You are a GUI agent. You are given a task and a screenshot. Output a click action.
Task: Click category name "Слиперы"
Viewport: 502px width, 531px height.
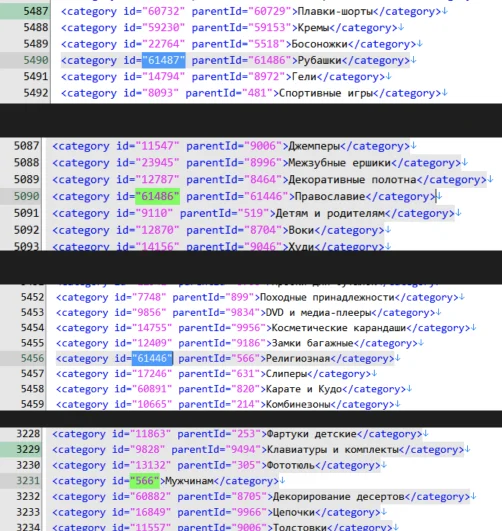[286, 374]
